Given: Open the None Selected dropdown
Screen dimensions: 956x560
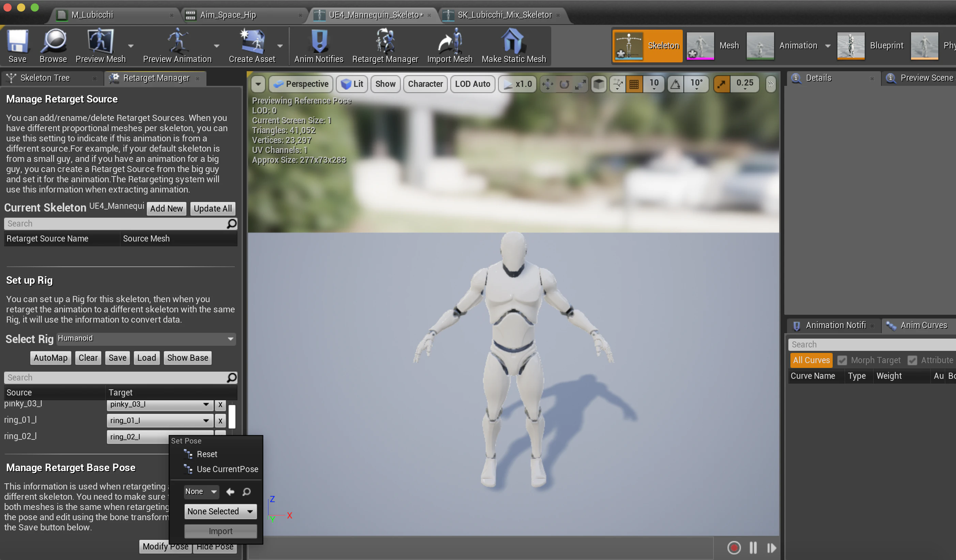Looking at the screenshot, I should 220,511.
